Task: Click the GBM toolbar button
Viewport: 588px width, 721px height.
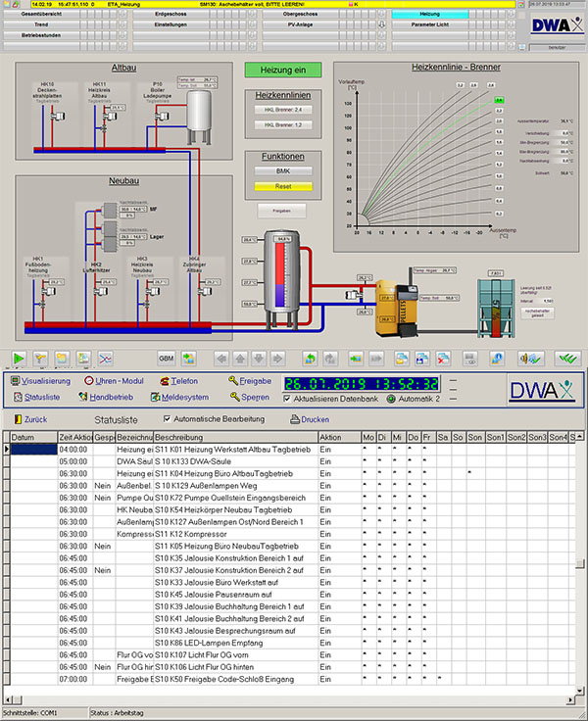Action: (166, 358)
